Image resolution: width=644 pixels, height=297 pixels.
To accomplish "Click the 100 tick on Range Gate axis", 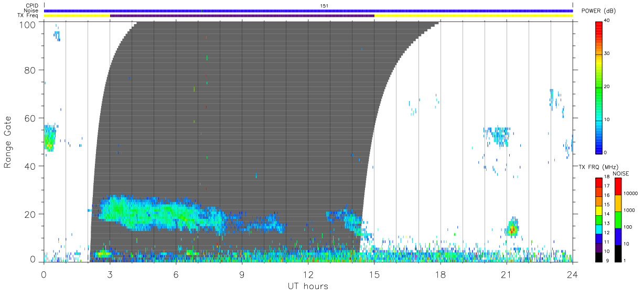I will tap(28, 25).
